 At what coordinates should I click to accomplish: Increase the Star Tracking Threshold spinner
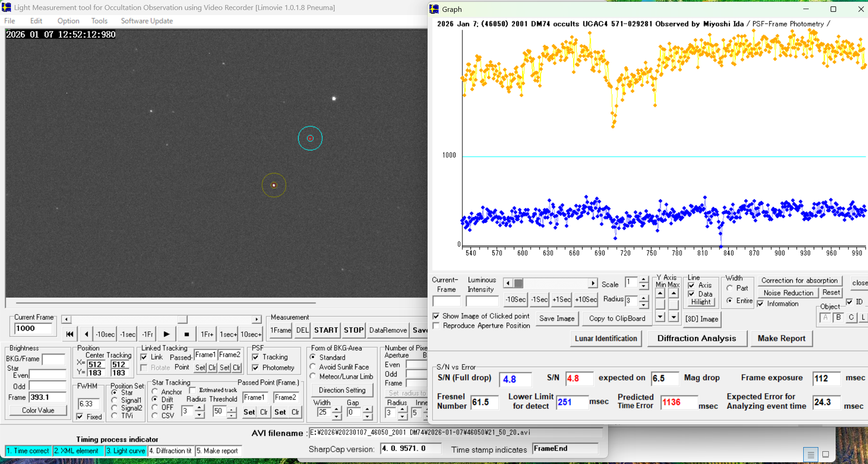coord(232,409)
